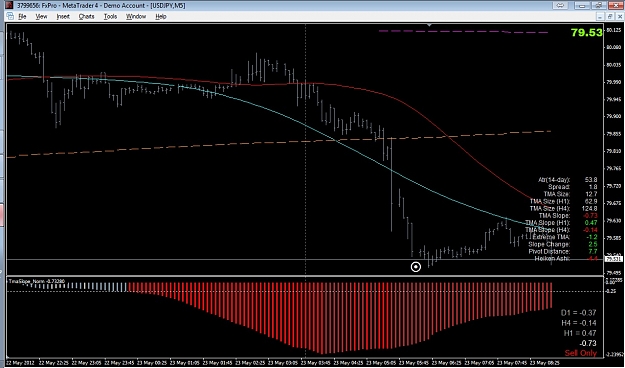Minimize the inner USDJPY chart window
This screenshot has width=625, height=368.
[x=601, y=16]
